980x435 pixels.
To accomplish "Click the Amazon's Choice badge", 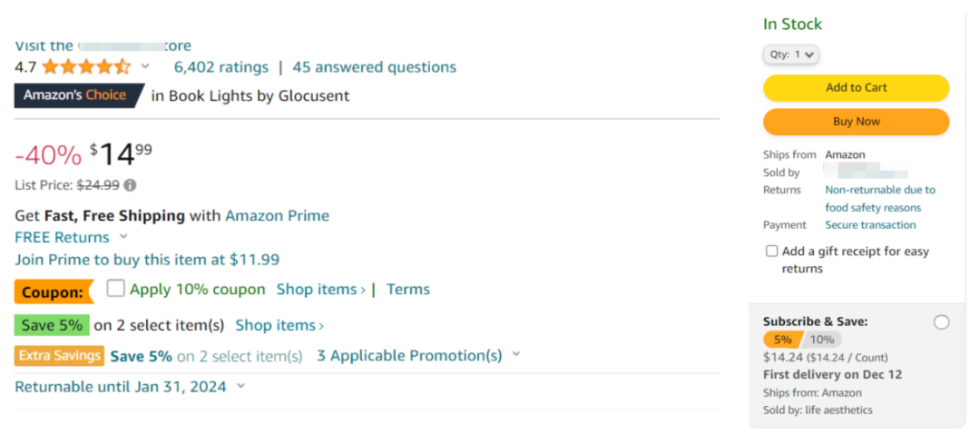I will coord(79,95).
